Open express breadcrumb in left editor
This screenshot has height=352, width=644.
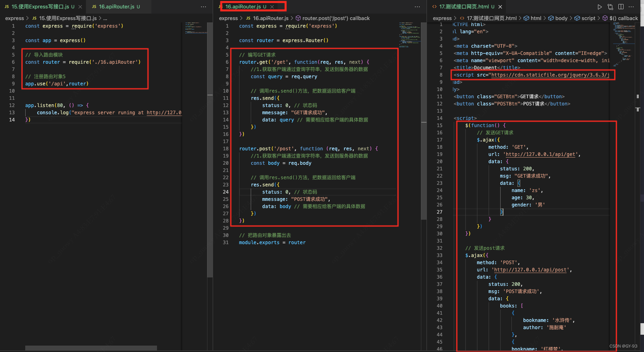pos(14,18)
